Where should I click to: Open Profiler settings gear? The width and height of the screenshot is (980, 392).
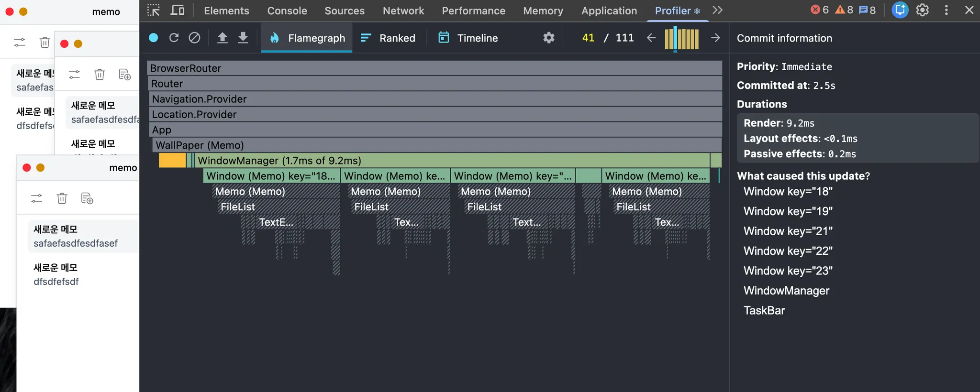pos(549,38)
